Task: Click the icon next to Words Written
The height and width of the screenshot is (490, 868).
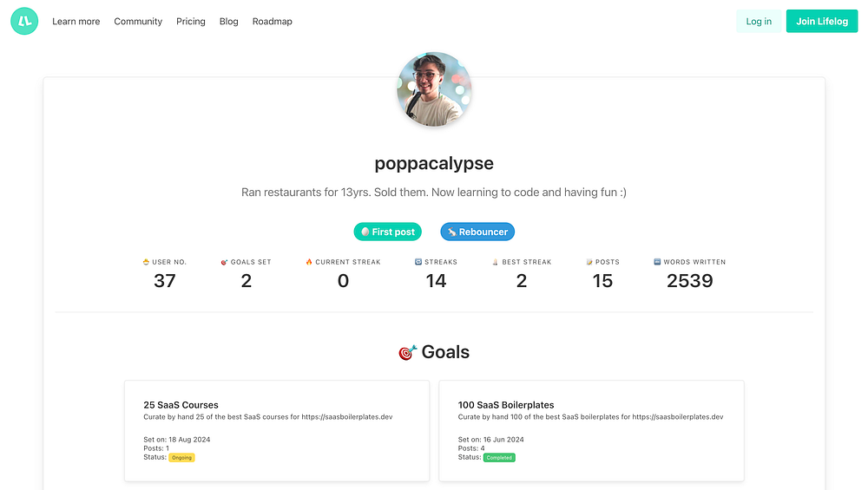Action: pos(657,262)
